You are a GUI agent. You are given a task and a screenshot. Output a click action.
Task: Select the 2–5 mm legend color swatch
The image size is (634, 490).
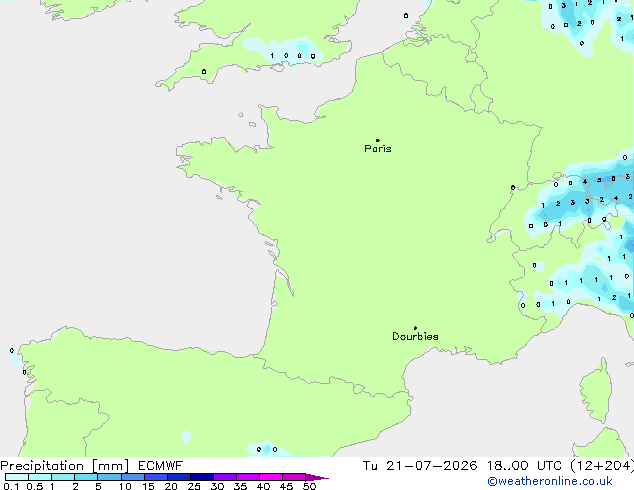click(86, 477)
